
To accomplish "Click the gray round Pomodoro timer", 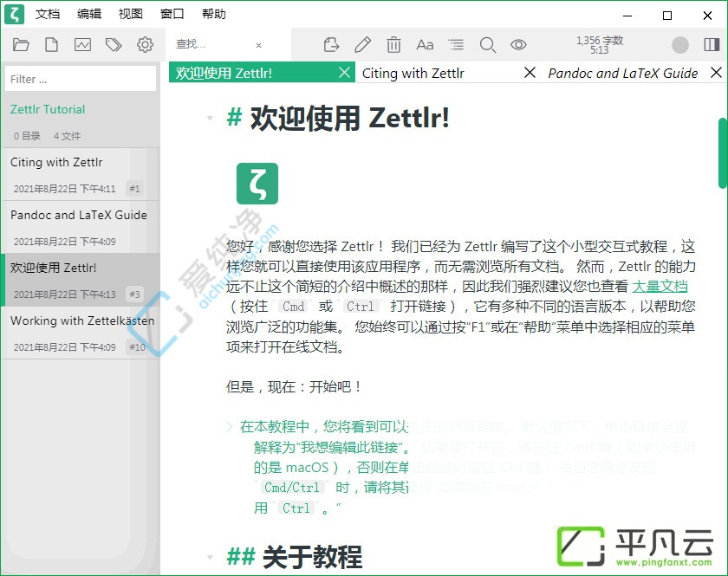I will [680, 45].
